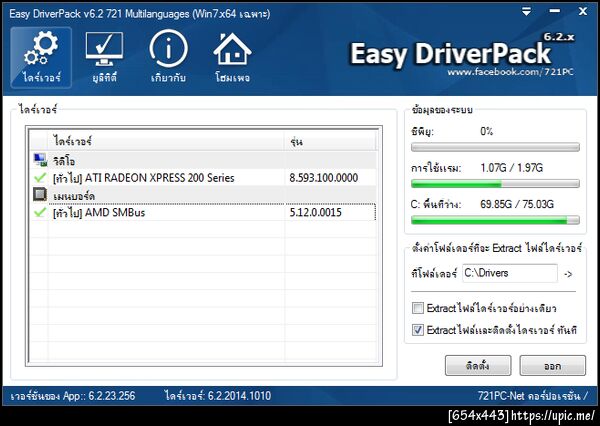Click the version 5.12.0.0015 cell
Viewport: 600px width, 426px height.
pos(315,212)
